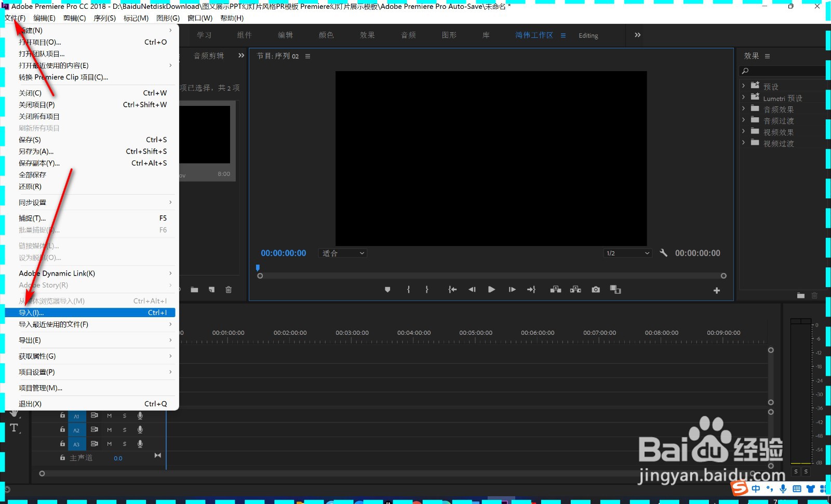Click the Mark Out bracket icon
The height and width of the screenshot is (504, 831).
click(x=427, y=290)
